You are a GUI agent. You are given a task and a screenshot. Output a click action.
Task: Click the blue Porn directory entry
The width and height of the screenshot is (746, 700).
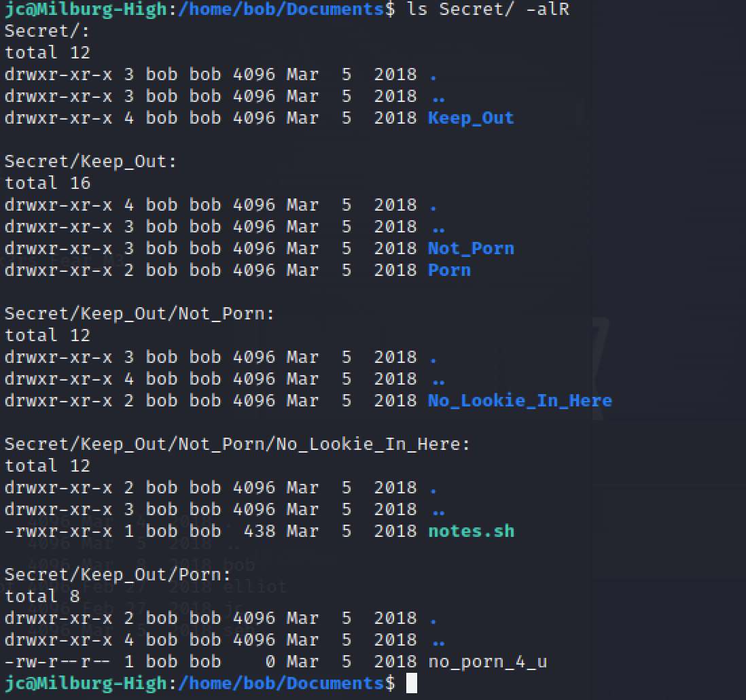pos(449,270)
